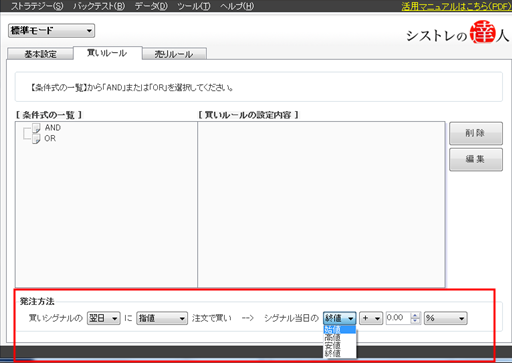512x364 pixels.
Task: Expand the 標準モード mode dropdown
Action: click(x=51, y=31)
